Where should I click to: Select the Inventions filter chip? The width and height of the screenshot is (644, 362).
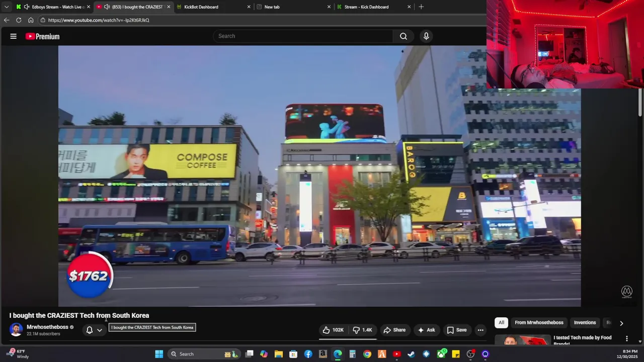(x=585, y=323)
